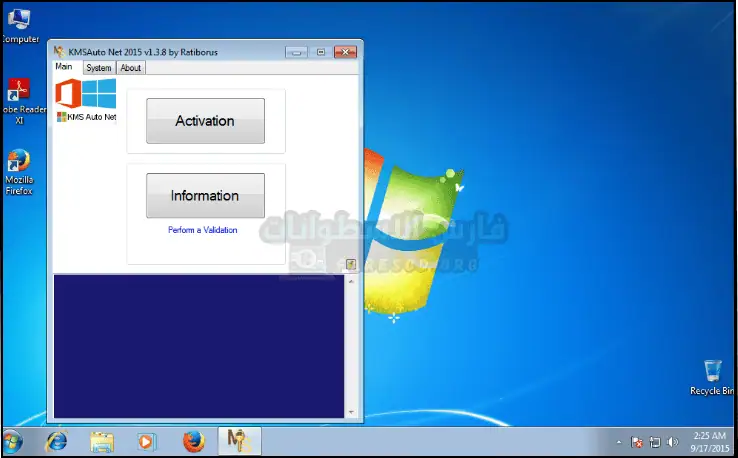738x458 pixels.
Task: Show hidden system tray icons
Action: tap(620, 440)
